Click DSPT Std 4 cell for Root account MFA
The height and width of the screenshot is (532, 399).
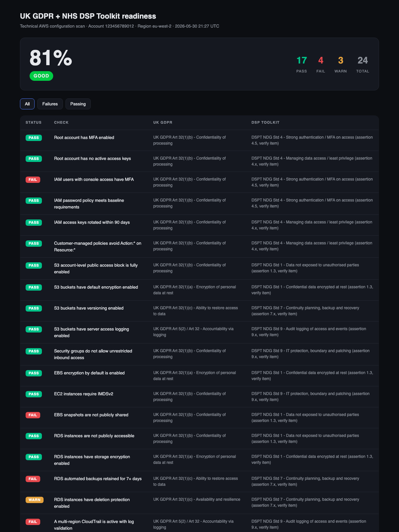[312, 140]
